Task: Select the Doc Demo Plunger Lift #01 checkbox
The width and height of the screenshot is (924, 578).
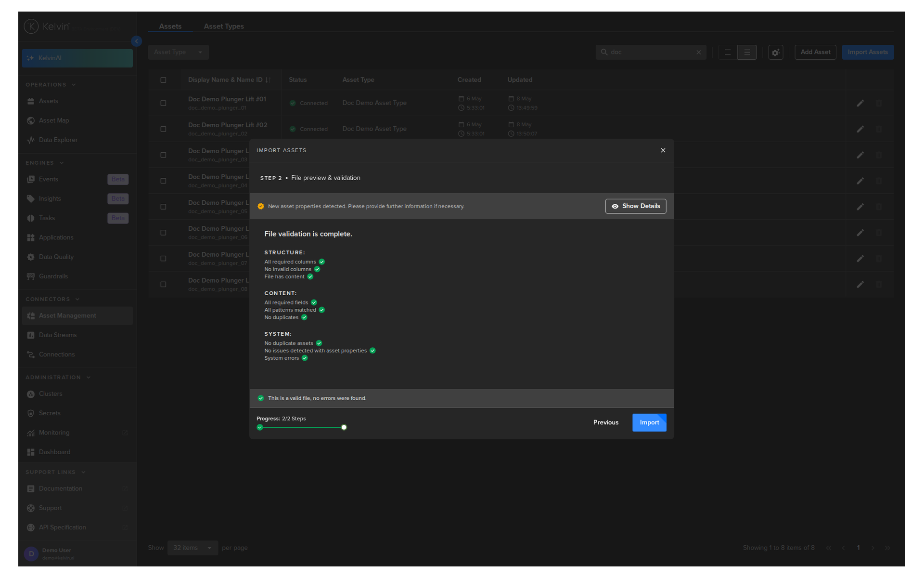Action: coord(163,103)
